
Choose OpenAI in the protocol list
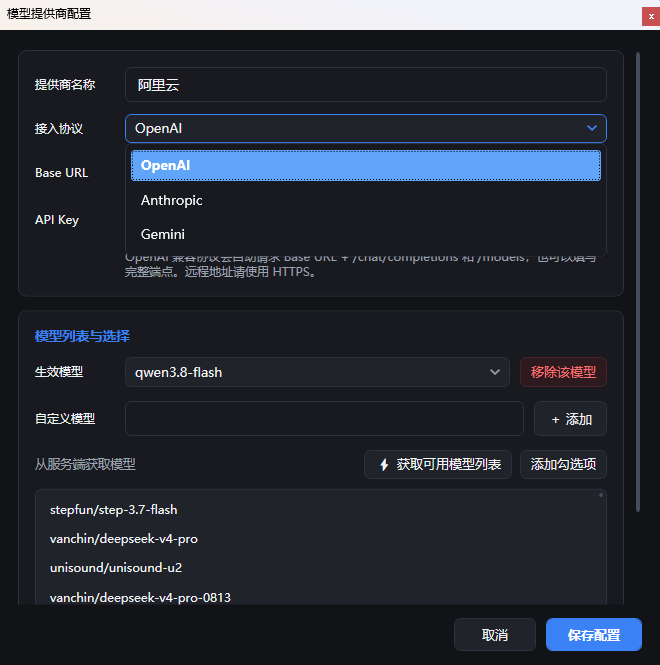coord(366,165)
